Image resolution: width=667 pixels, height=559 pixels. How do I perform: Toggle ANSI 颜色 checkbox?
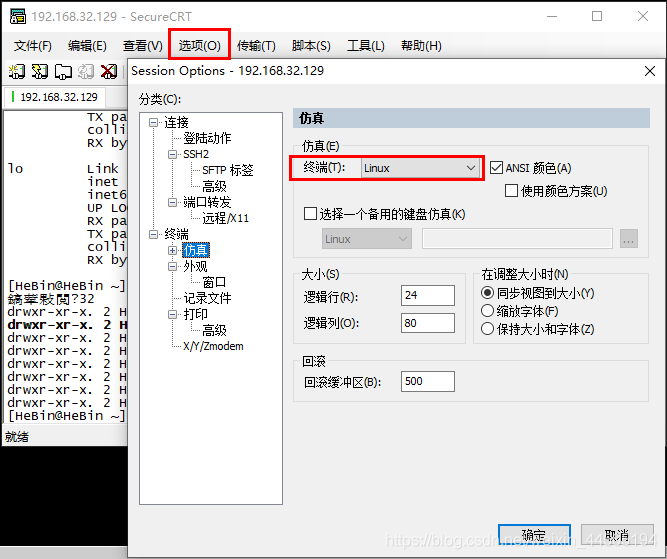click(x=496, y=168)
